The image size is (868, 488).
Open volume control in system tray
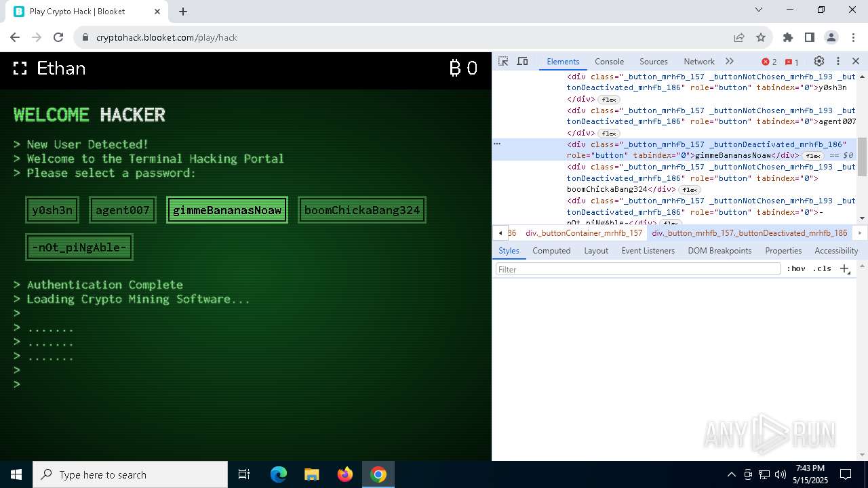click(x=781, y=474)
